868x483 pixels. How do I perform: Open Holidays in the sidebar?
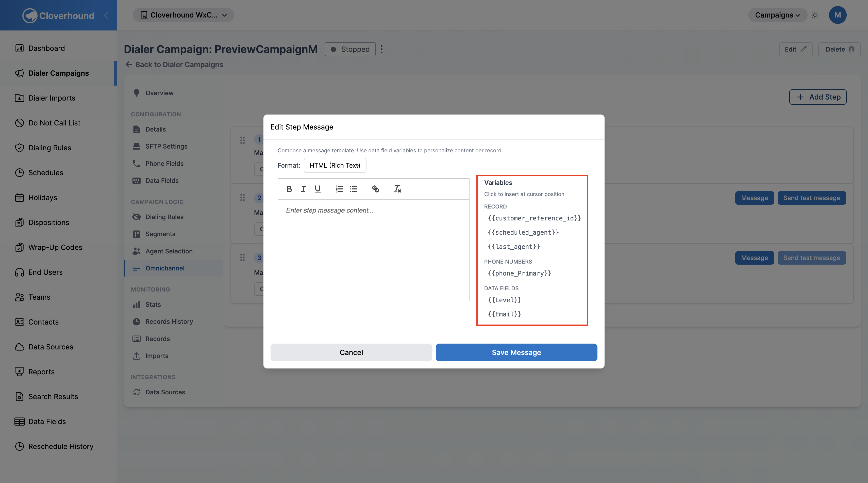coord(58,198)
